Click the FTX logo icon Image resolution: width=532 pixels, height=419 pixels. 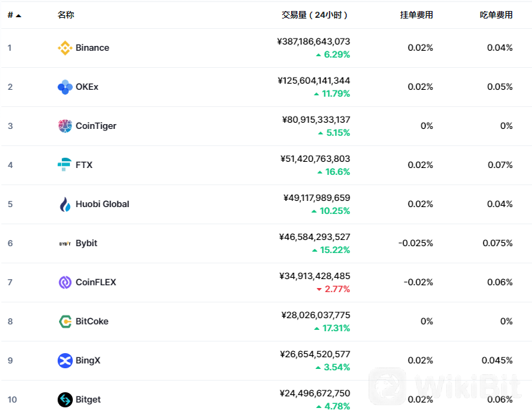(x=65, y=165)
